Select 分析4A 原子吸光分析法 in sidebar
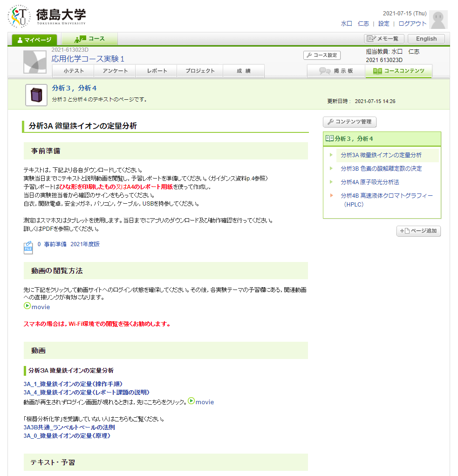The width and height of the screenshot is (458, 476). (369, 182)
